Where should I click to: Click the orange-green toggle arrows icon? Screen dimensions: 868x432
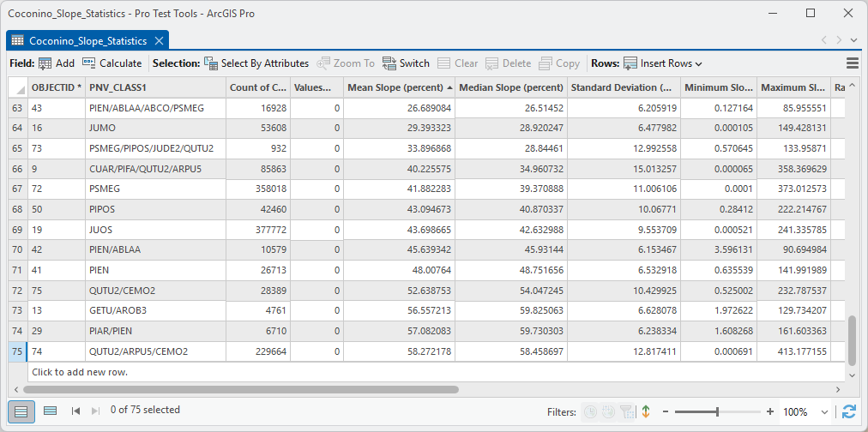[645, 411]
